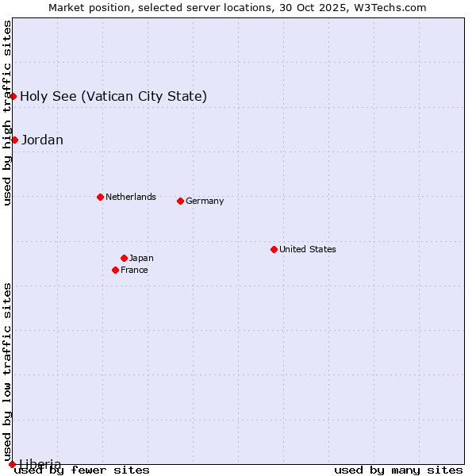Screen dimensions: 476x476
Task: Select the Liberia marker at bottom-left
Action: pyautogui.click(x=12, y=464)
